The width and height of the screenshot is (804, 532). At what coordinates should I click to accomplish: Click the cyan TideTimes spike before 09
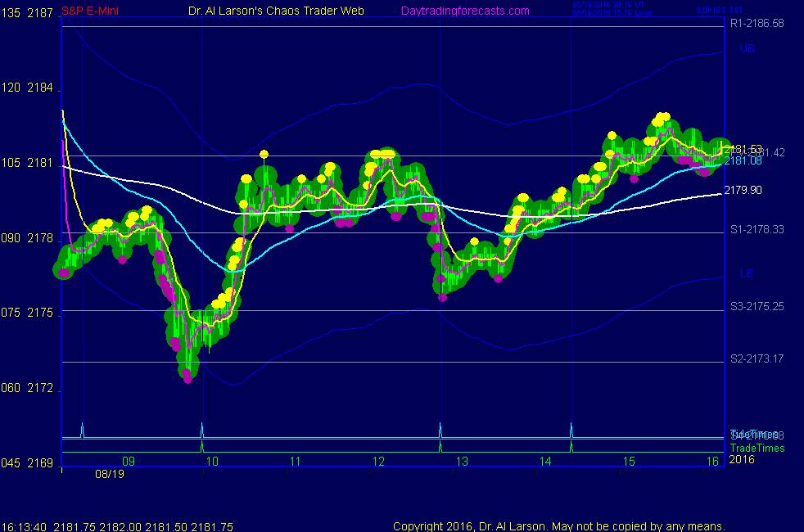point(83,430)
